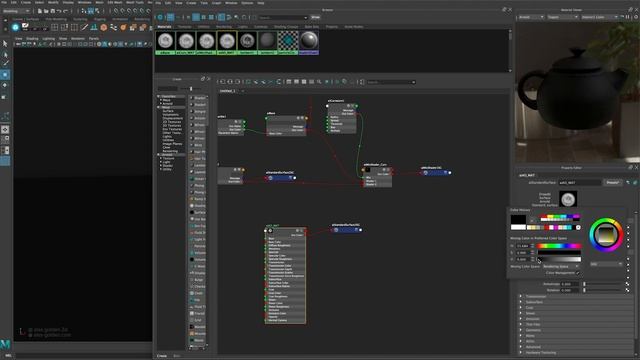Click the material sample swatch in Property Editor

tap(568, 199)
